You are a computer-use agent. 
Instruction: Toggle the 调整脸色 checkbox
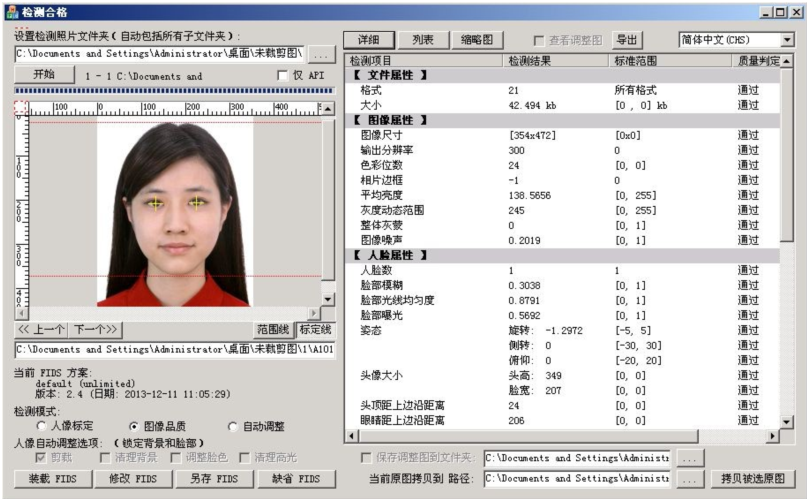click(x=176, y=458)
